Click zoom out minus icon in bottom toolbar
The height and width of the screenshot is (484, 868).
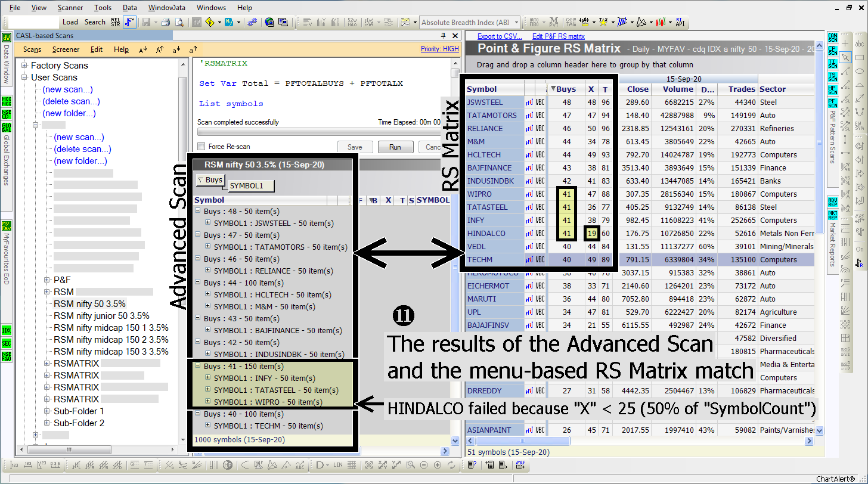click(x=424, y=465)
